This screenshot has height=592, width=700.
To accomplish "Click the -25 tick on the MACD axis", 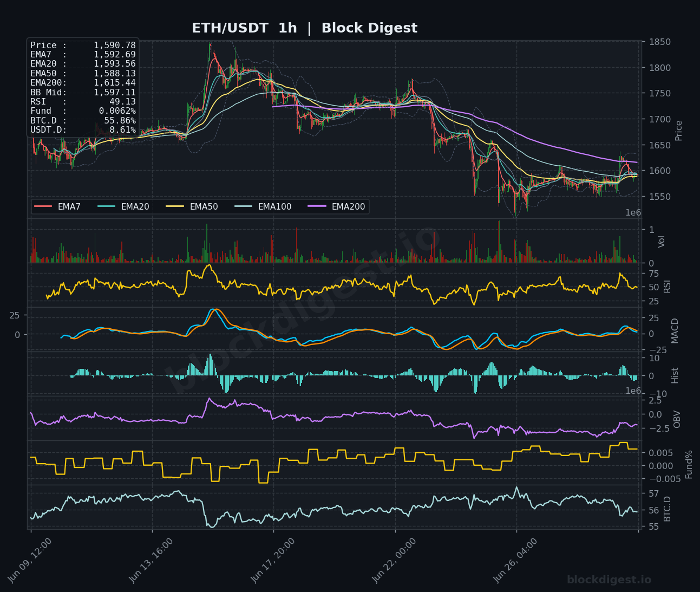I will point(657,350).
